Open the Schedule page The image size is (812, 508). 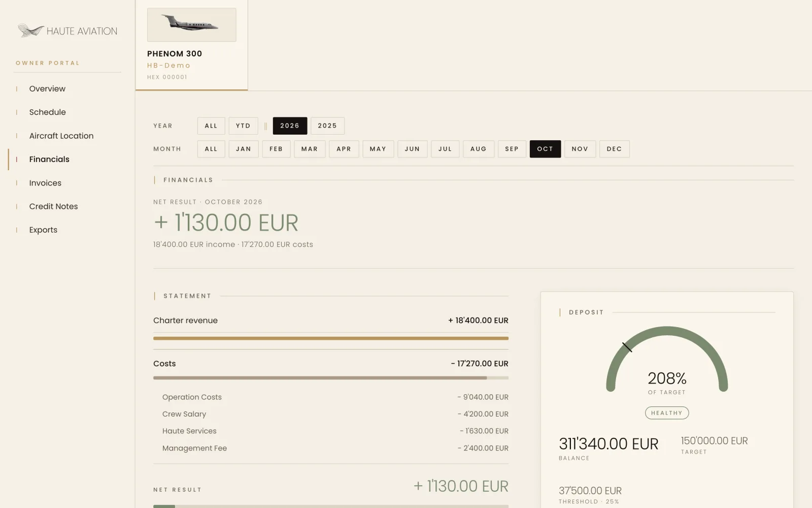[x=47, y=112]
